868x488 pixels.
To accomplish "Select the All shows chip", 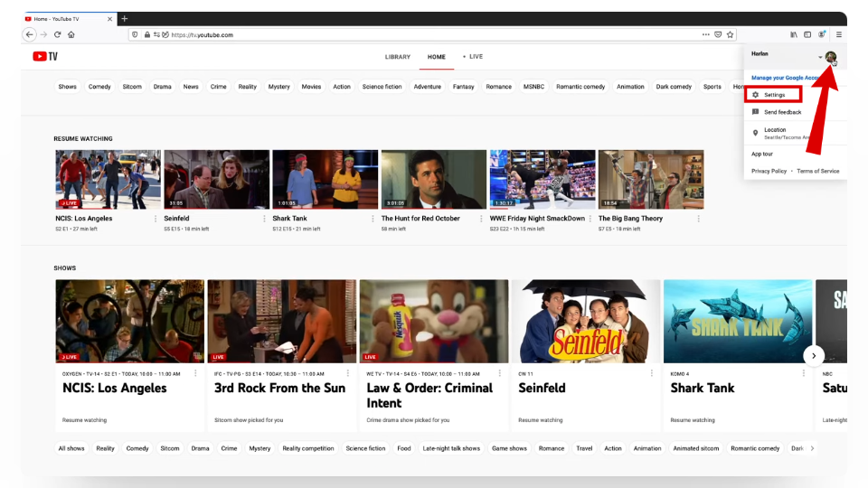I will click(x=71, y=448).
